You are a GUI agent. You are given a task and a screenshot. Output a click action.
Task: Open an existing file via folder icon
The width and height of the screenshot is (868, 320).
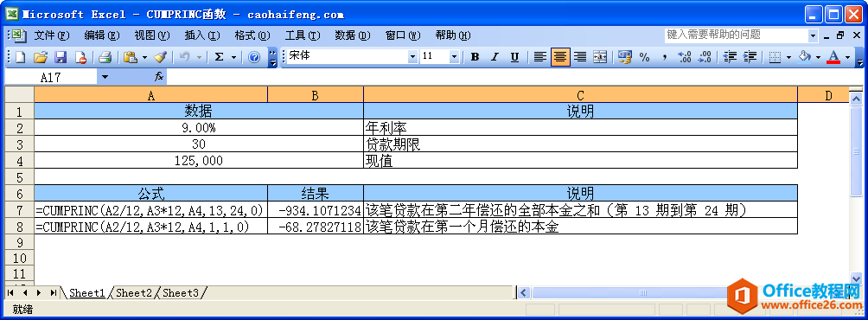coord(41,57)
